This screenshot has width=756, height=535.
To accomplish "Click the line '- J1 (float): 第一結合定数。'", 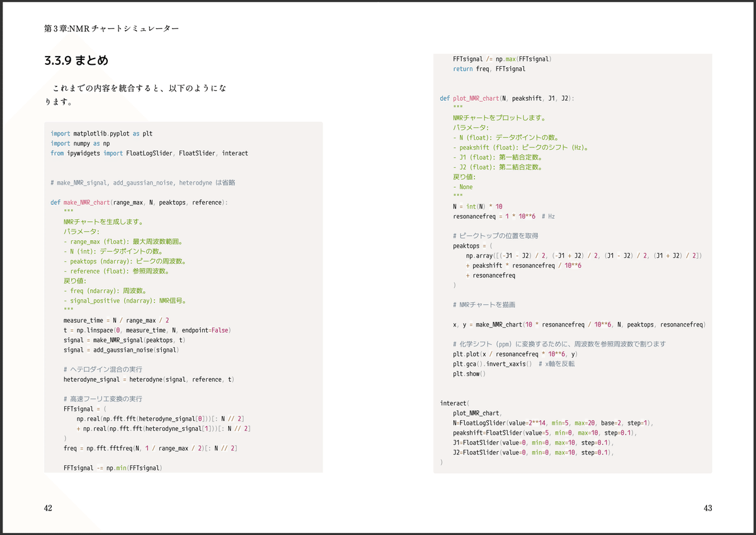I will point(498,157).
